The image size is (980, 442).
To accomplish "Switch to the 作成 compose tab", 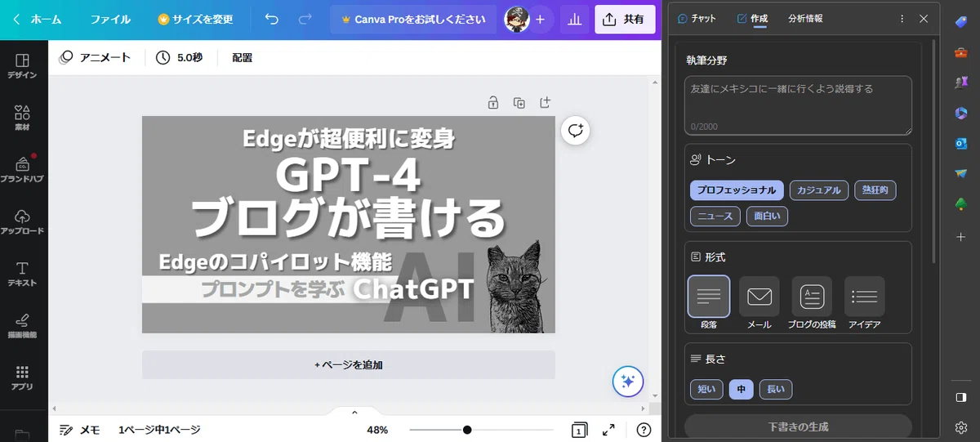I will pos(752,18).
